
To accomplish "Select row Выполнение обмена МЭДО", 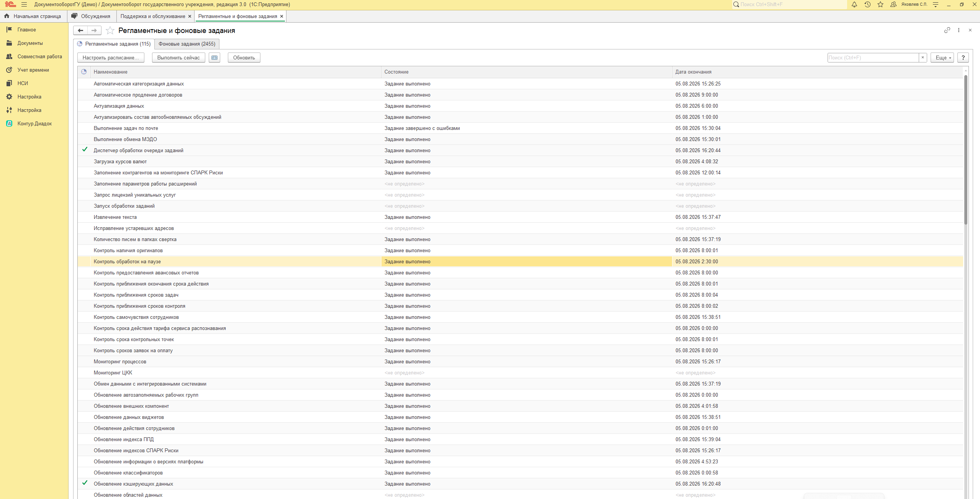I will tap(520, 139).
